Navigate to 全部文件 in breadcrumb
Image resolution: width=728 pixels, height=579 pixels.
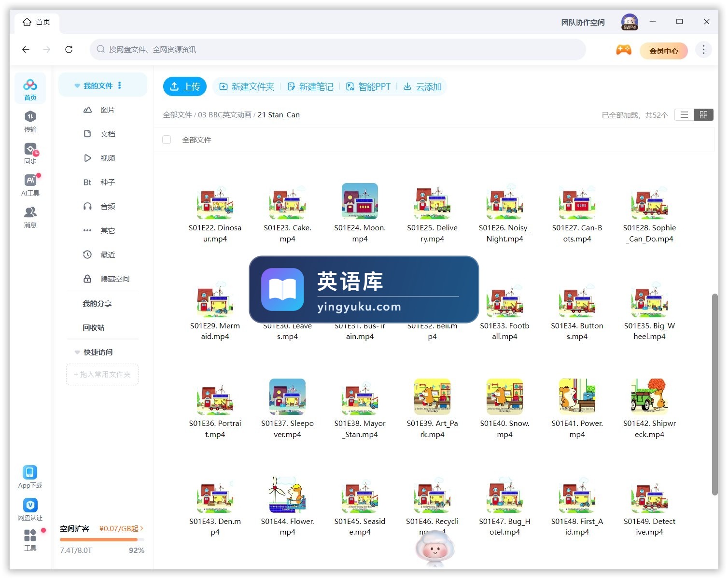177,114
